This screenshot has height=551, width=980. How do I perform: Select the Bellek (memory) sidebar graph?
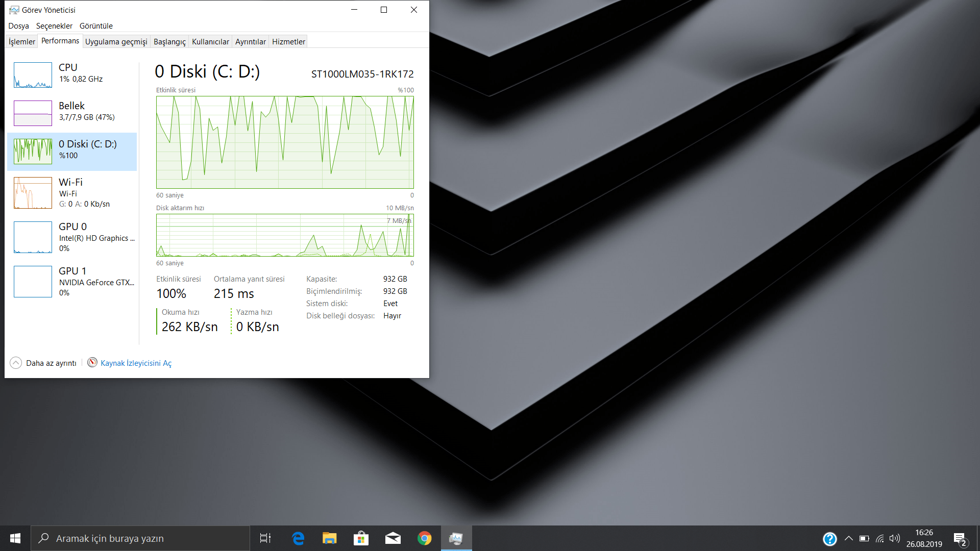click(71, 113)
